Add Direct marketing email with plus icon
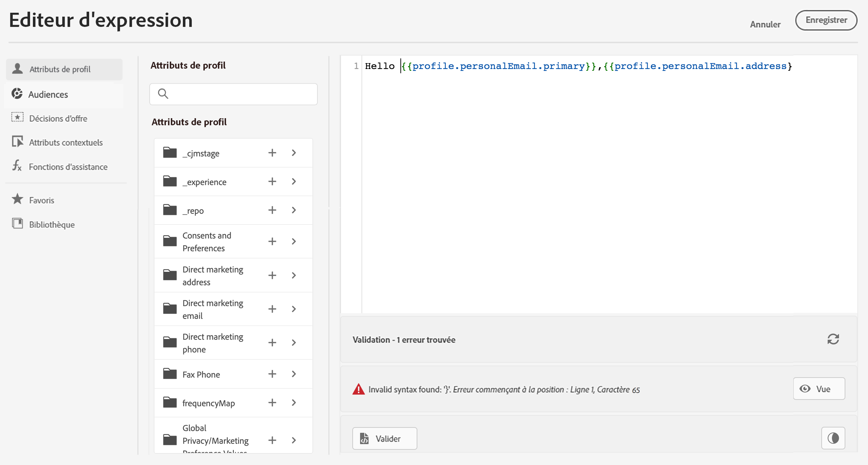The height and width of the screenshot is (465, 868). click(272, 309)
